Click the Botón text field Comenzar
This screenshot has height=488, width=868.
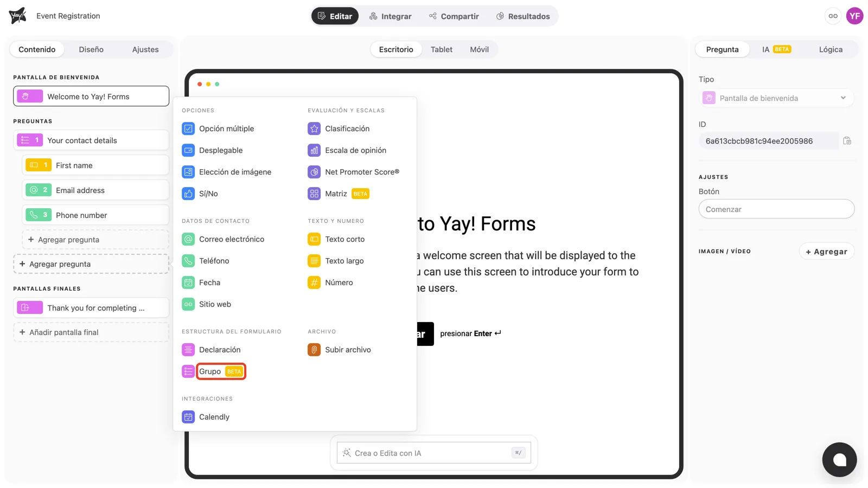coord(776,209)
